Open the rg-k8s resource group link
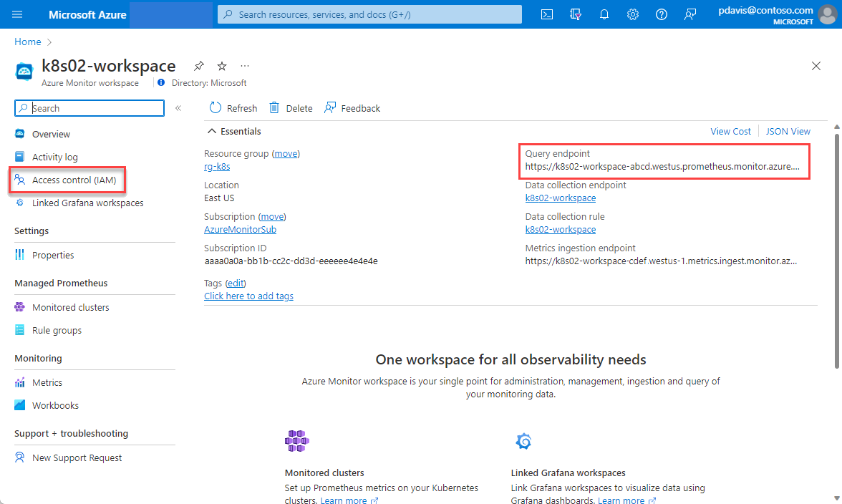 (x=217, y=166)
